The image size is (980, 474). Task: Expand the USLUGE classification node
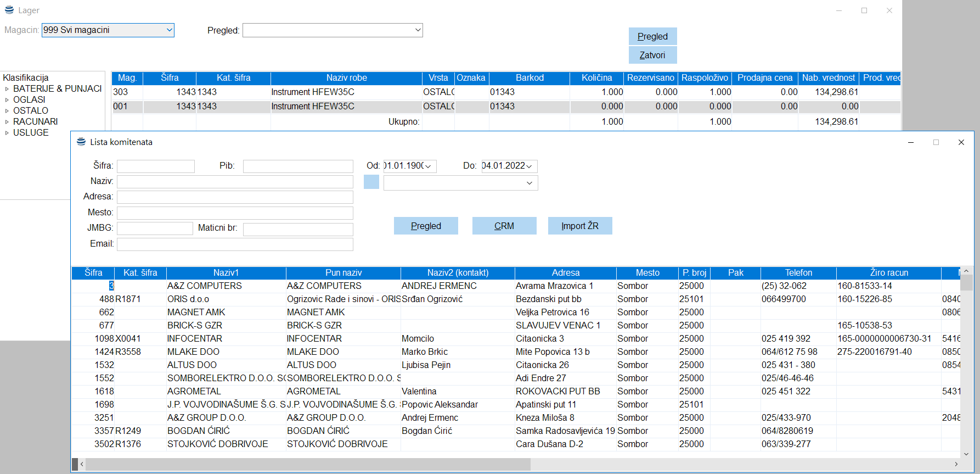coord(7,133)
